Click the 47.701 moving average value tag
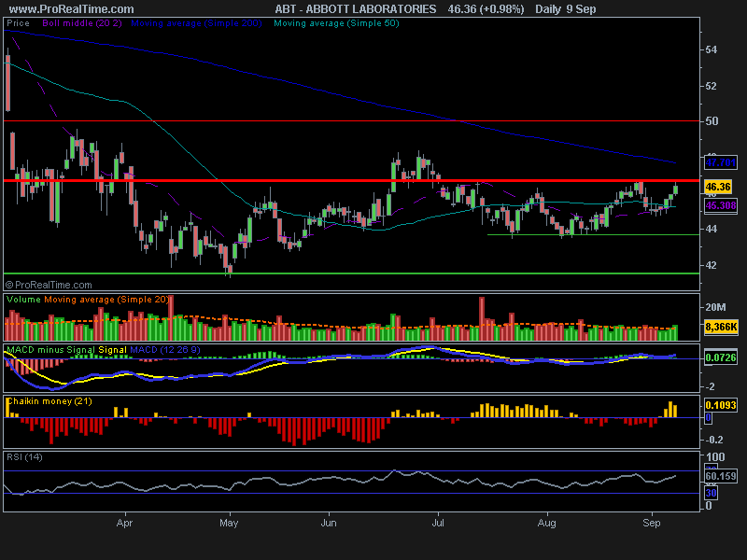This screenshot has height=560, width=747. pyautogui.click(x=721, y=162)
